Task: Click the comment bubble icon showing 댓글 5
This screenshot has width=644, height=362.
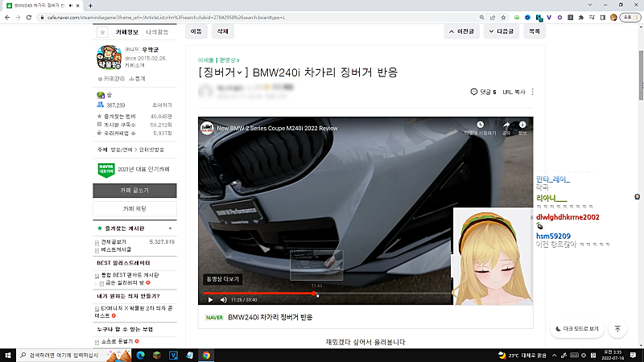Action: pos(474,93)
